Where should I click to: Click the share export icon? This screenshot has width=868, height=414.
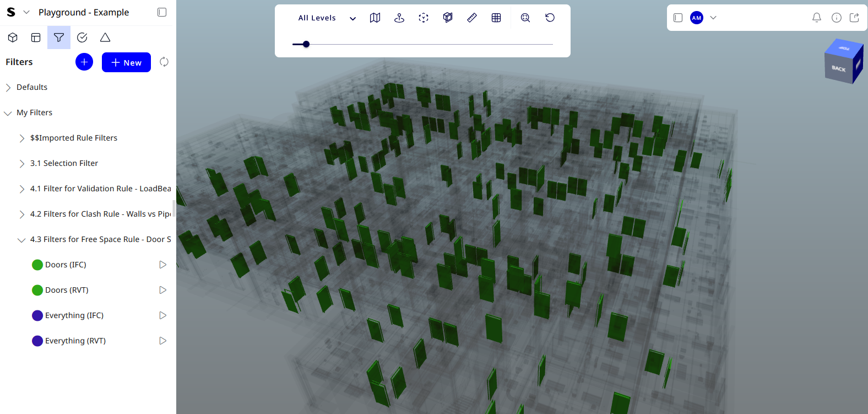855,18
